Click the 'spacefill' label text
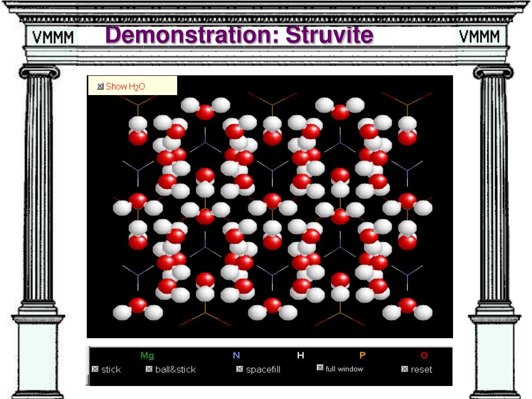This screenshot has height=399, width=532. (263, 370)
